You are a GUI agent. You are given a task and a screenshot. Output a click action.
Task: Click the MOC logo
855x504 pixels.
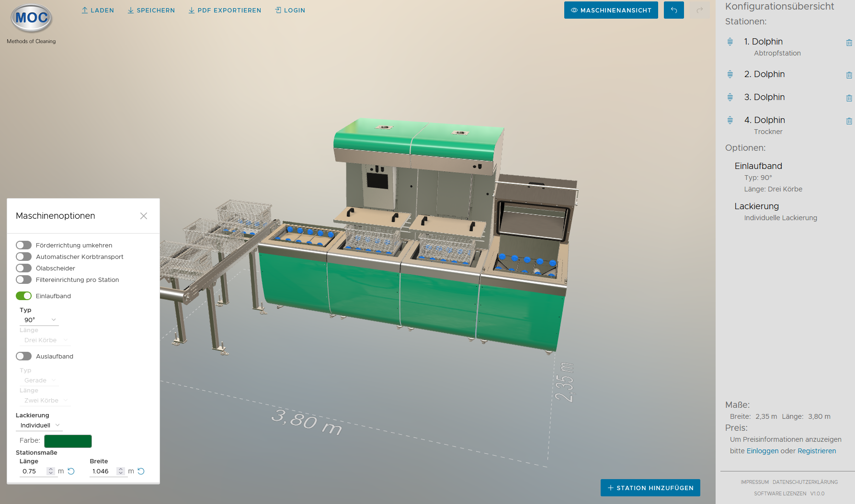(32, 18)
